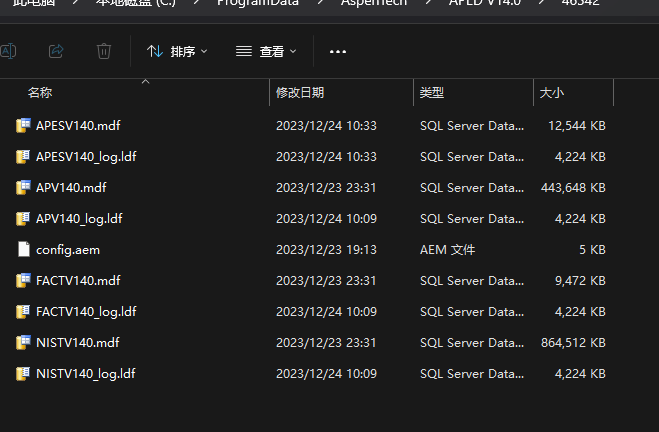Click the rename icon in toolbar
Viewport: 659px width, 432px height.
8,51
